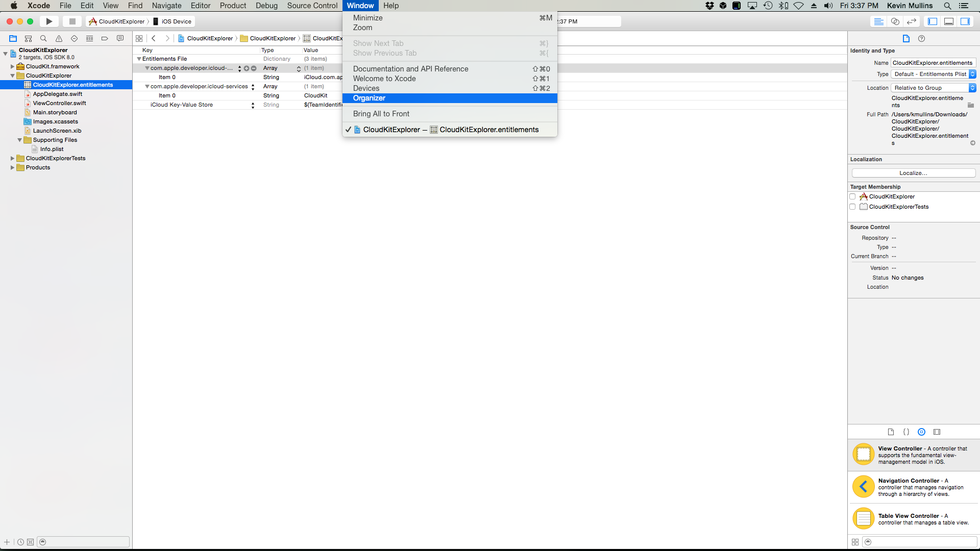Click the Localize... button
This screenshot has width=980, height=551.
click(x=913, y=173)
